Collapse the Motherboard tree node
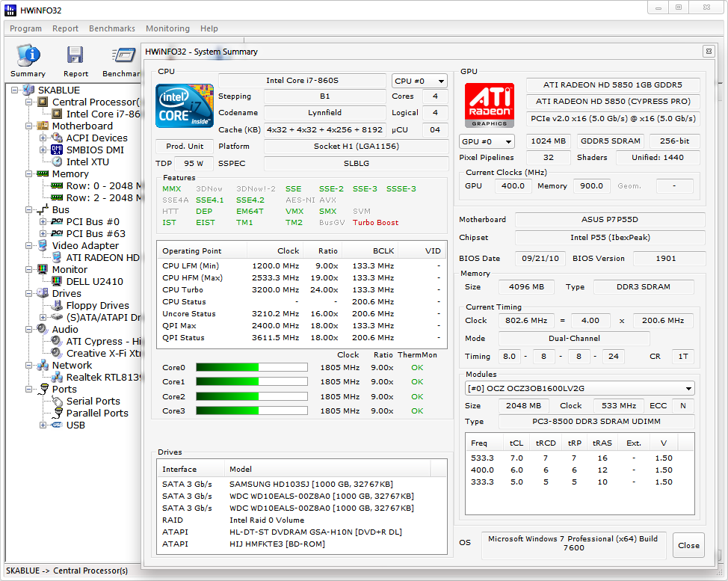This screenshot has width=728, height=581. [29, 126]
